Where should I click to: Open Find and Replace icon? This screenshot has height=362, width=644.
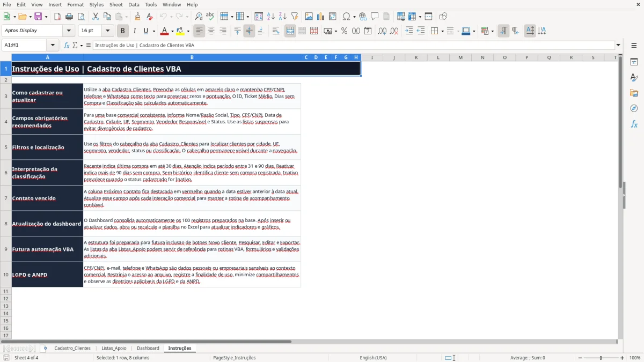[x=199, y=17]
